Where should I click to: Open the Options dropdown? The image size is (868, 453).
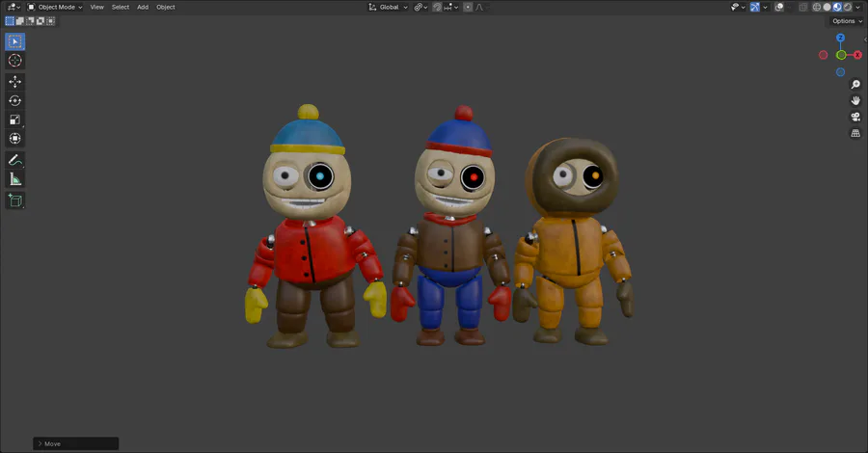click(x=847, y=21)
